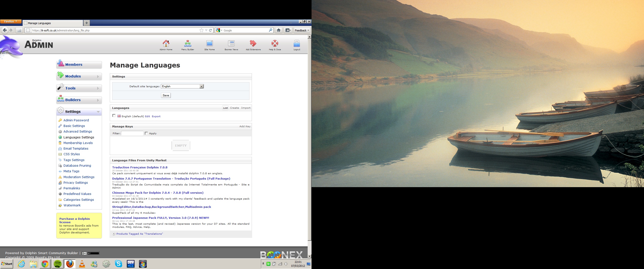
Task: Click the Site Home icon
Action: click(x=209, y=44)
